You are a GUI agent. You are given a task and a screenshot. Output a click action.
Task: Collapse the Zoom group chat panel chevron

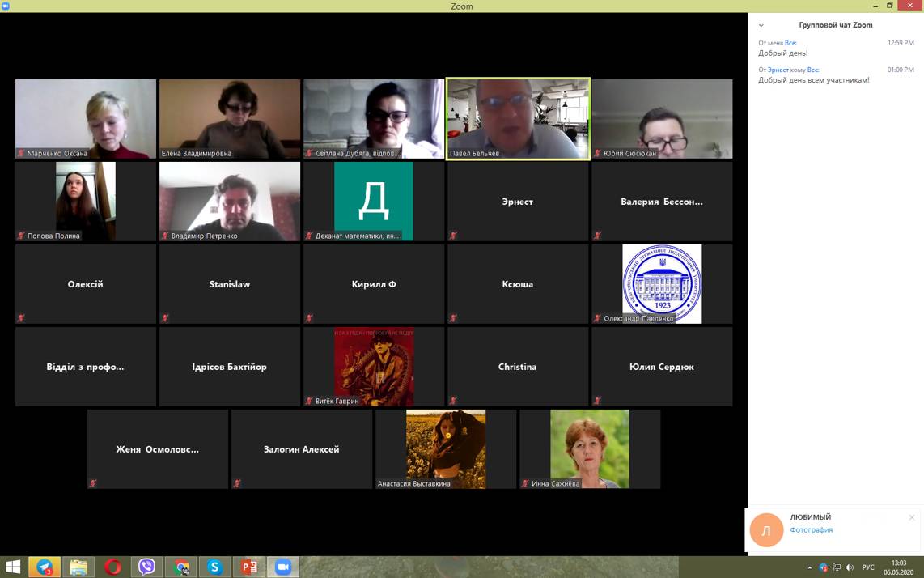pyautogui.click(x=761, y=26)
